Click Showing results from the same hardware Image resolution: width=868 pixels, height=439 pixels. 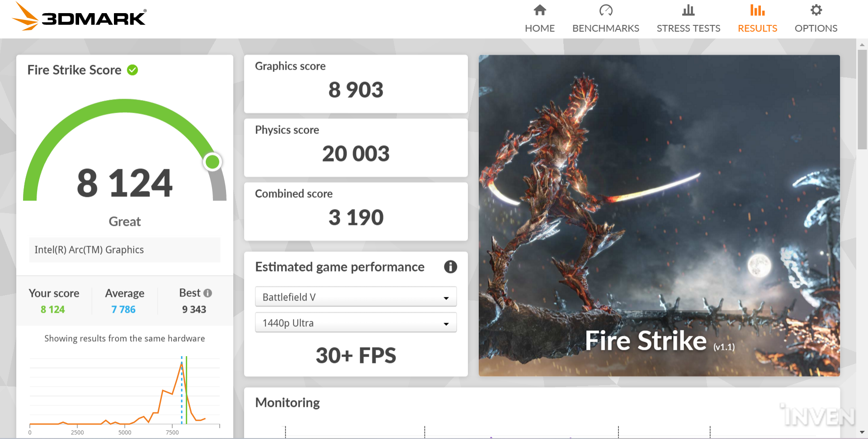(125, 339)
